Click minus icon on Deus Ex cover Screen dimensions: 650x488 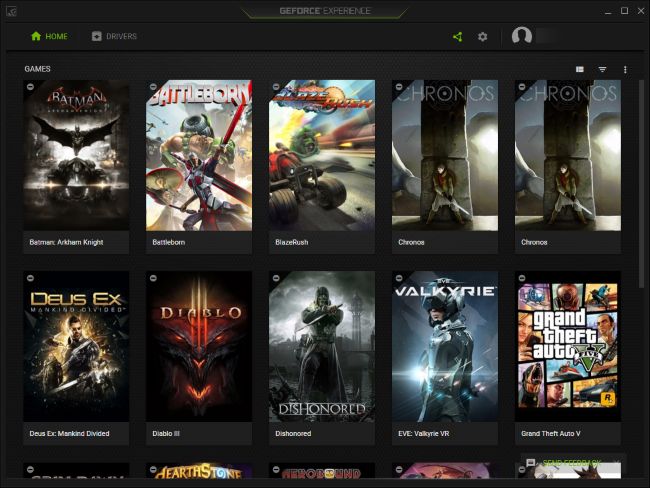[30, 278]
